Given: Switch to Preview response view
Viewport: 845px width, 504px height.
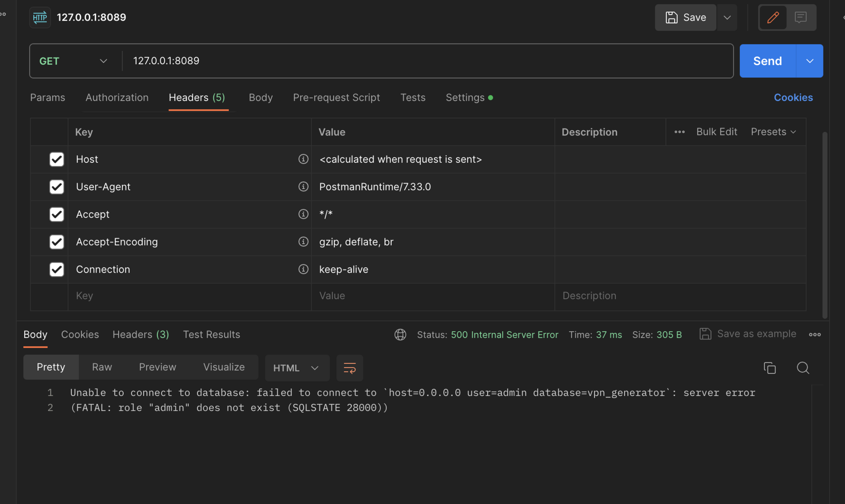Looking at the screenshot, I should (x=158, y=367).
